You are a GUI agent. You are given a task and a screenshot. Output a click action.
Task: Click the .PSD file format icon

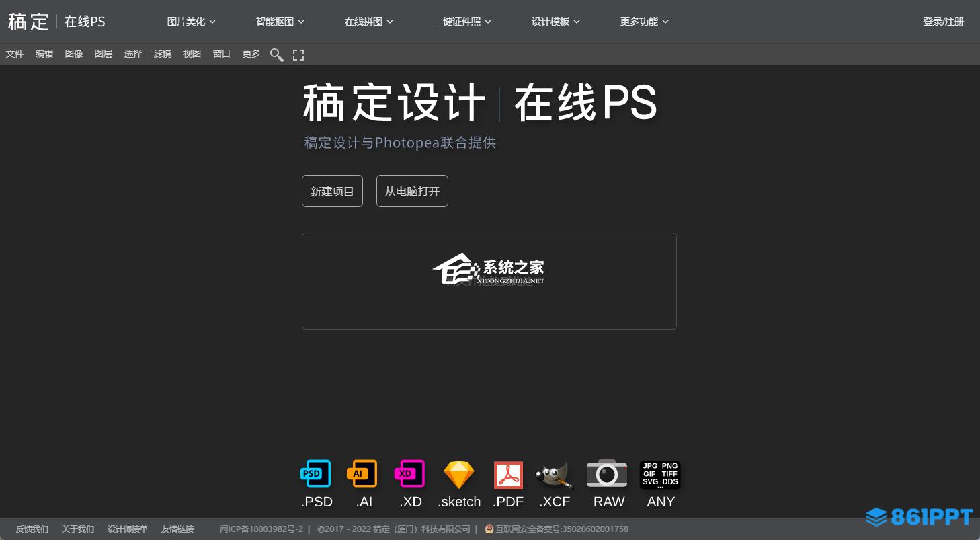point(316,474)
